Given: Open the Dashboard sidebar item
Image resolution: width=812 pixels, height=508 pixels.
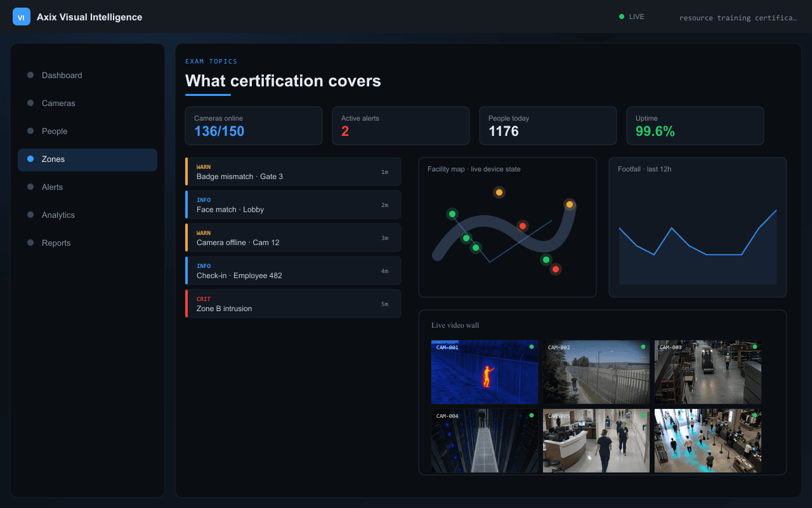Looking at the screenshot, I should 88,75.
